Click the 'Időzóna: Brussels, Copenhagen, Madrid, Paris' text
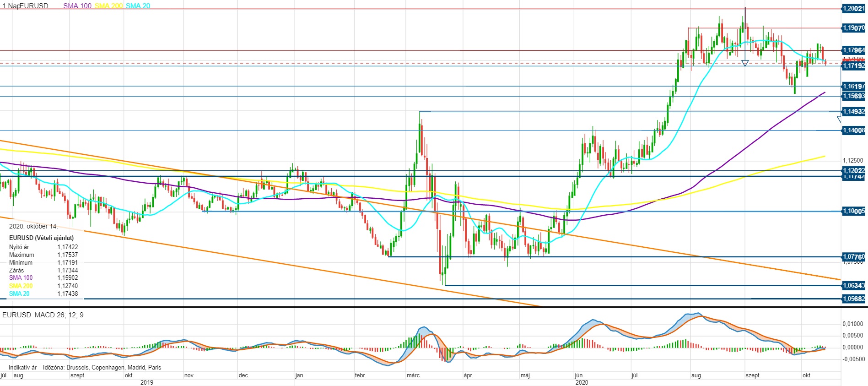This screenshot has height=386, width=868. (x=102, y=368)
